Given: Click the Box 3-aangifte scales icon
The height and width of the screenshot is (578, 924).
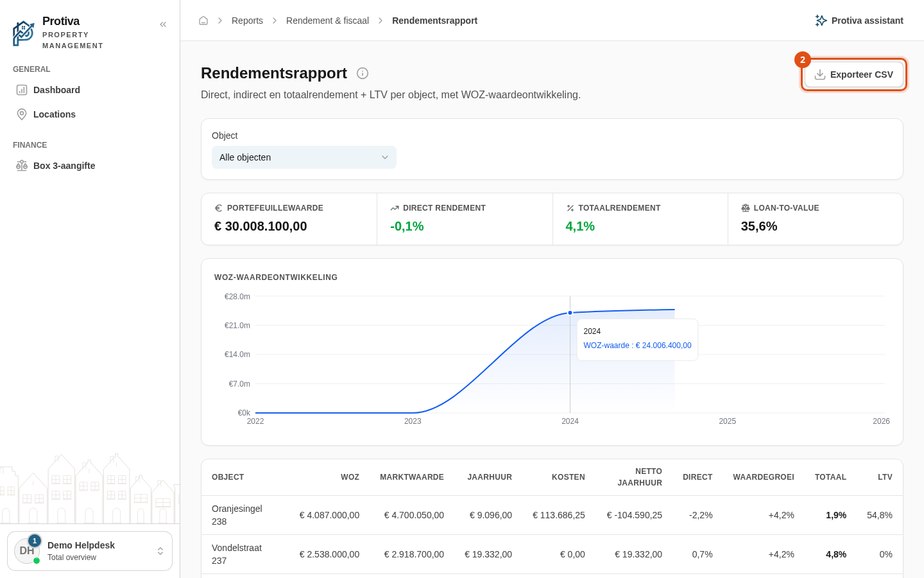Looking at the screenshot, I should coord(22,166).
